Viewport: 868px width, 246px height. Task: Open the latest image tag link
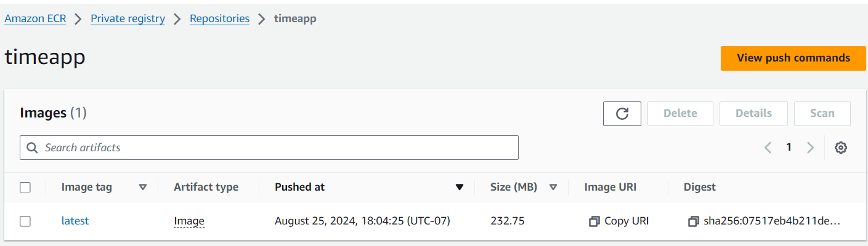[75, 221]
